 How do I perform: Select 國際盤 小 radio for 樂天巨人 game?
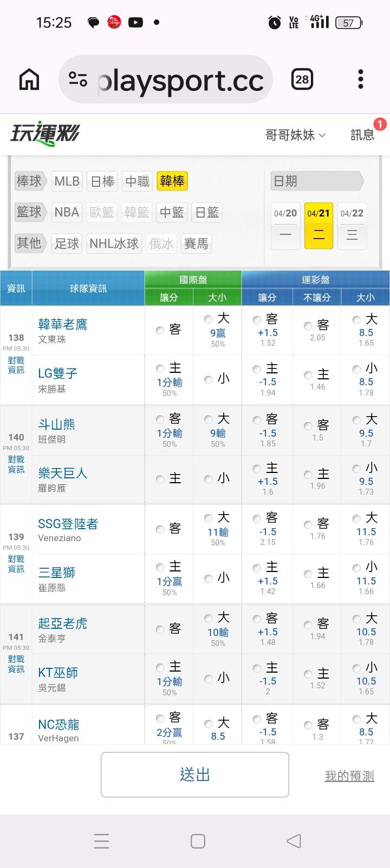208,479
